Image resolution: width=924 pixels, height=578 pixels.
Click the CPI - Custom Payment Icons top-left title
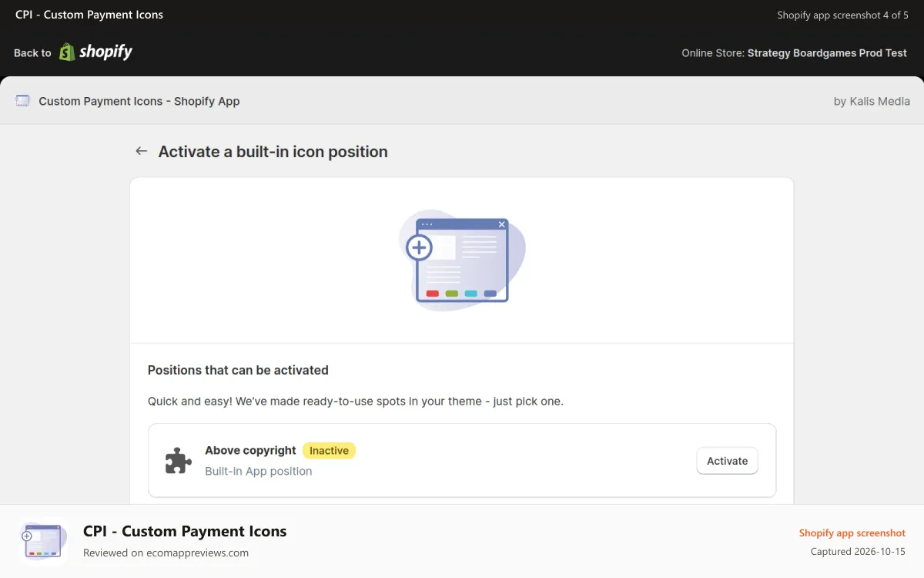point(89,15)
